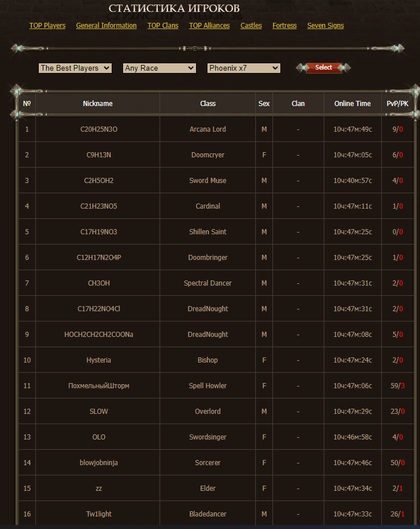420x529 pixels.
Task: Open the TOP Clans link
Action: coord(162,26)
